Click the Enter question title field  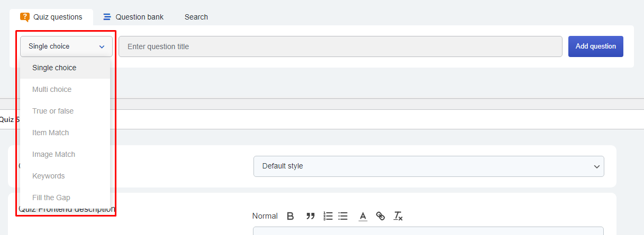[340, 46]
